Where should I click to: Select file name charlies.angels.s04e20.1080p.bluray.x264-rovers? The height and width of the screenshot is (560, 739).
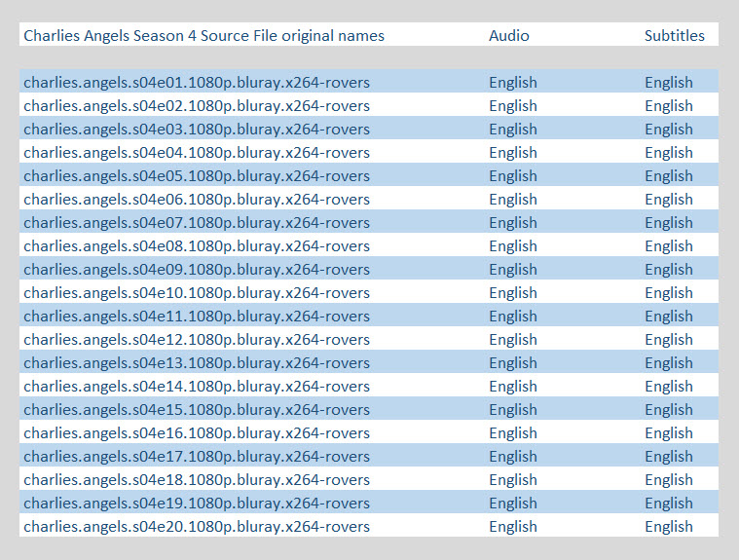[197, 527]
